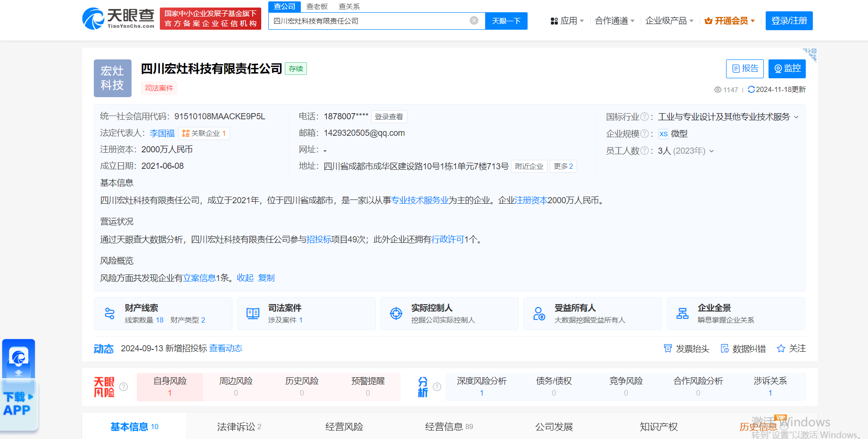868x439 pixels.
Task: Open the 经营信息 tab
Action: tap(449, 427)
